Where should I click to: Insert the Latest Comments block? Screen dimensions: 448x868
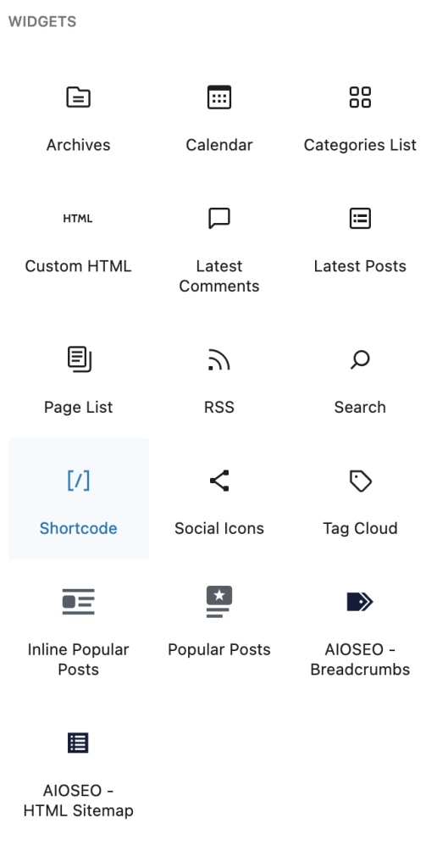tap(219, 247)
